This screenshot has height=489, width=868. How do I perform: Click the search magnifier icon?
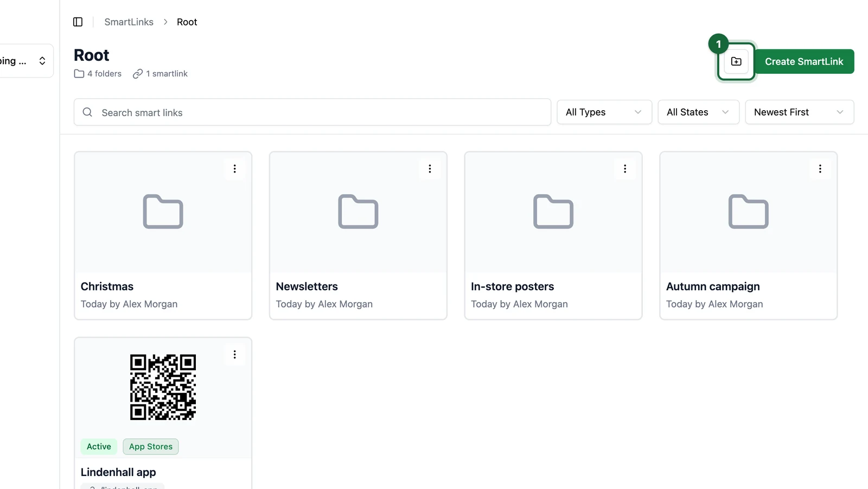click(87, 112)
